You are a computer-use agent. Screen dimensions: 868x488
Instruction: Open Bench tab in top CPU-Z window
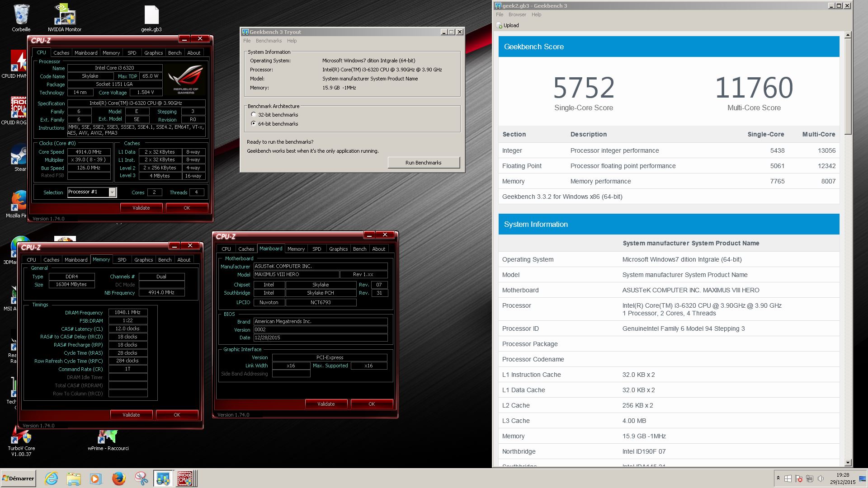click(x=175, y=53)
